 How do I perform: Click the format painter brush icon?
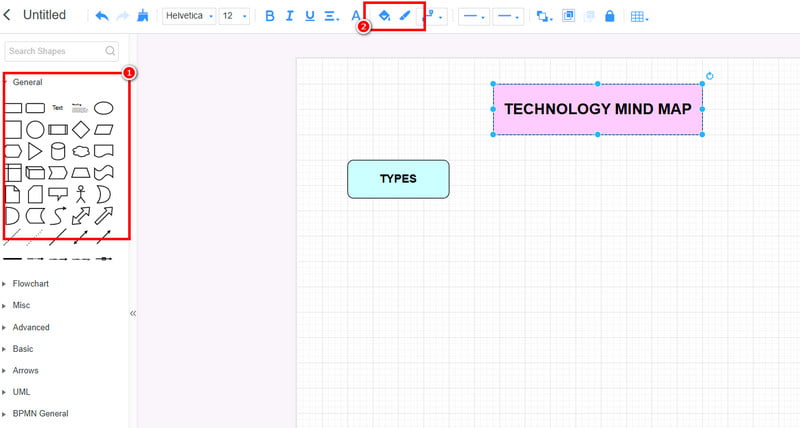(145, 16)
